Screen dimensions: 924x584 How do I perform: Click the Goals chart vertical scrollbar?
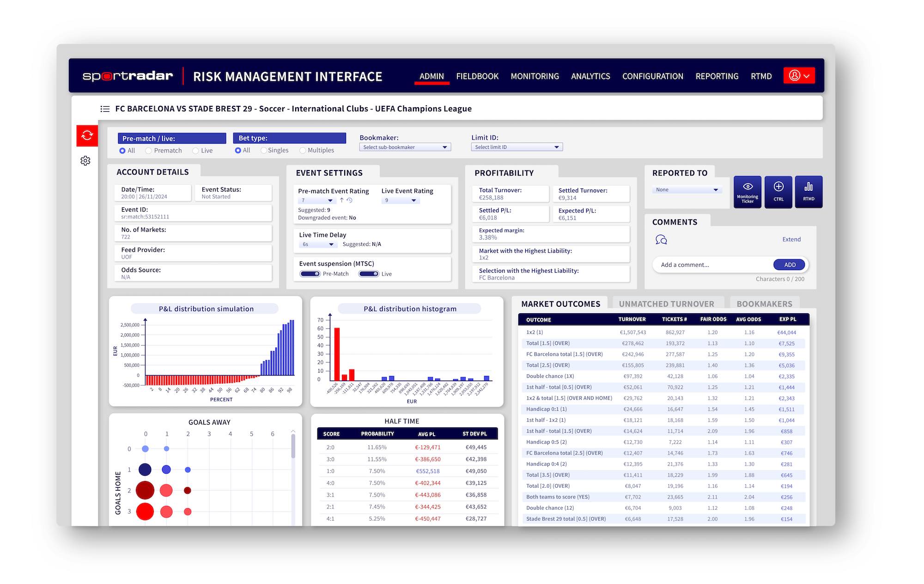pyautogui.click(x=293, y=446)
